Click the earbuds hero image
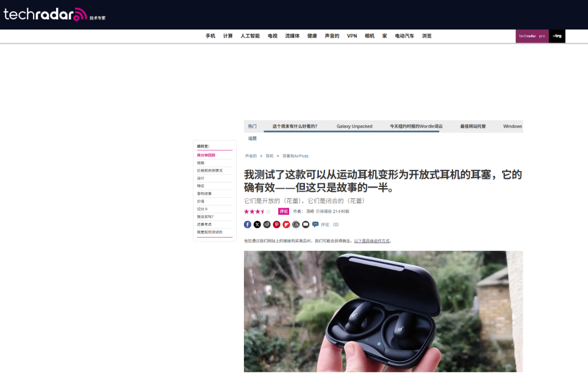The image size is (588, 375). 383,311
